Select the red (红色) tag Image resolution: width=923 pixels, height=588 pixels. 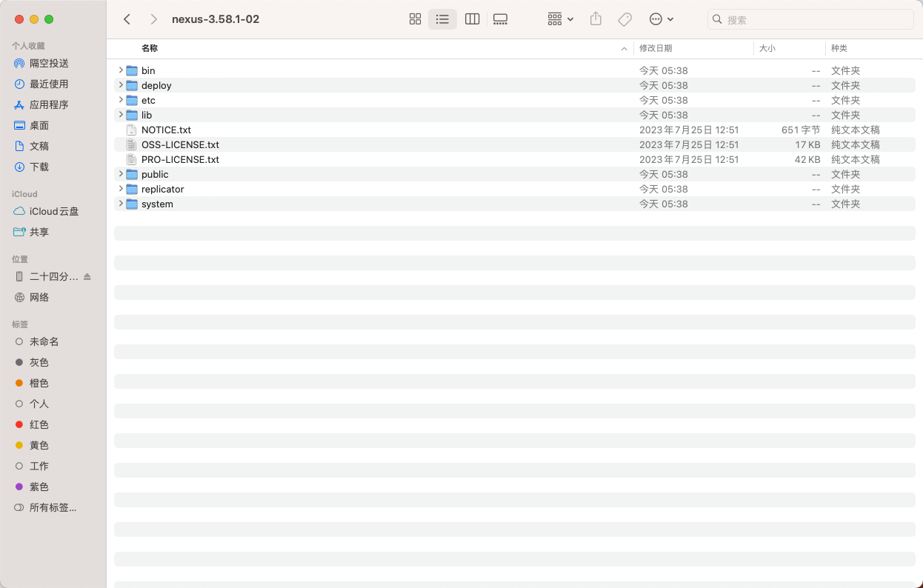(x=39, y=425)
